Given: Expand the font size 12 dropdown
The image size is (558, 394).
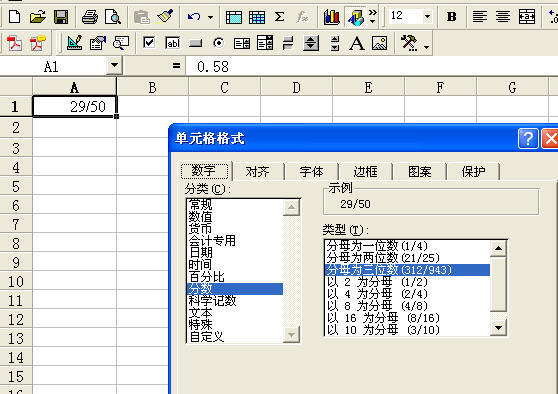Looking at the screenshot, I should [427, 16].
